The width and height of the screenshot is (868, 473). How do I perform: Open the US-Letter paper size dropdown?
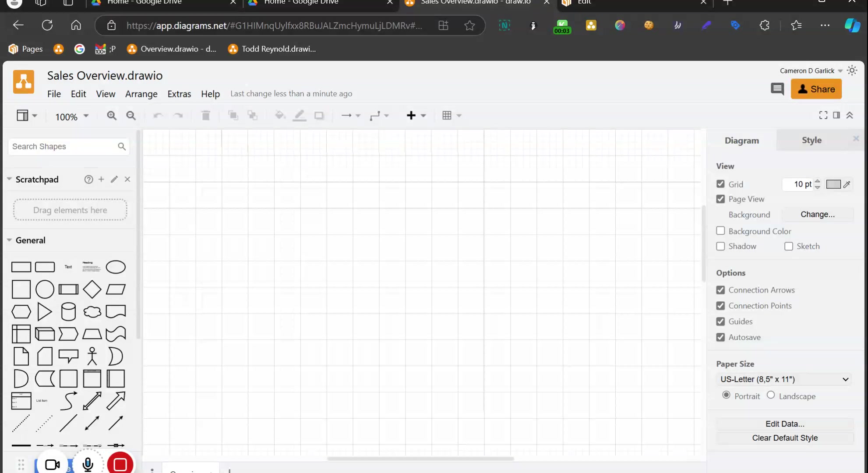(x=784, y=379)
